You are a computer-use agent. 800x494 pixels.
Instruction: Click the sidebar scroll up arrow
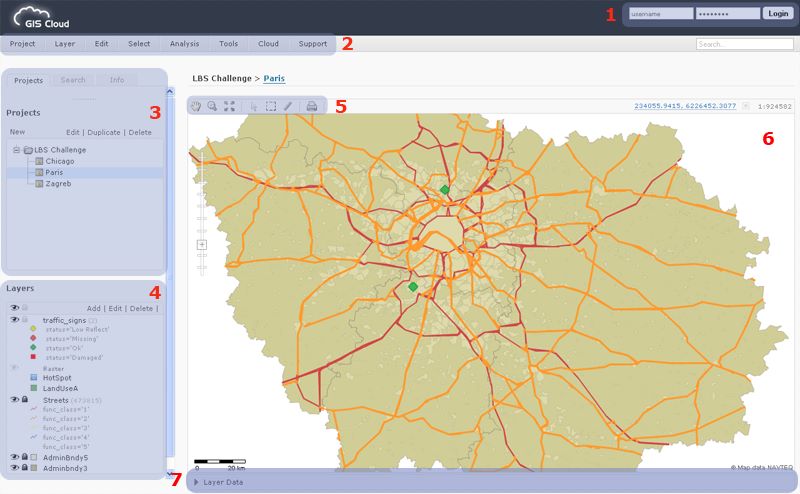click(170, 91)
